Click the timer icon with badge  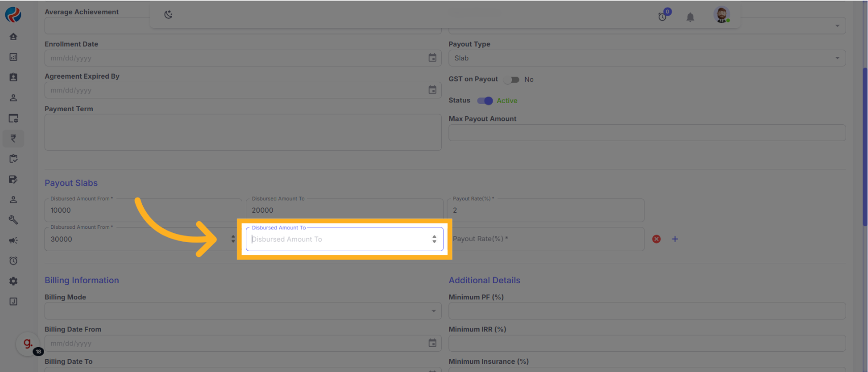point(663,16)
